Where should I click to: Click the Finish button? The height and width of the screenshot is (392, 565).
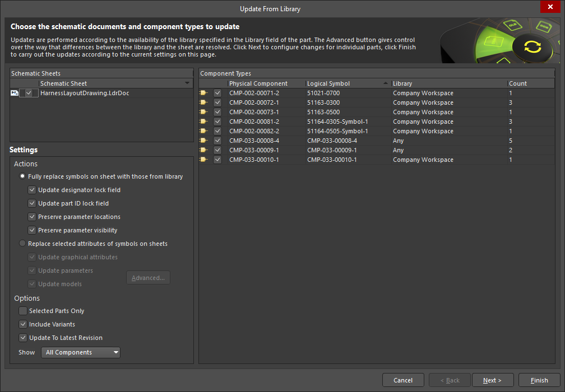539,380
